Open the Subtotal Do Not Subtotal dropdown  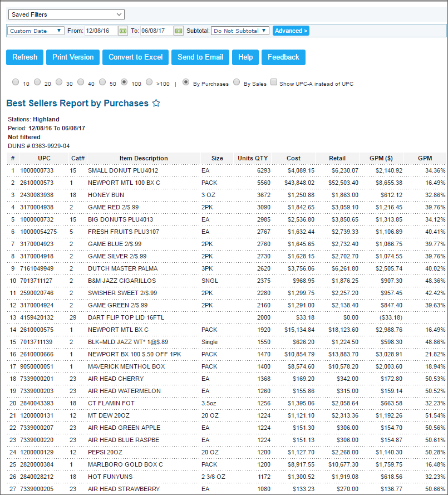click(x=240, y=31)
